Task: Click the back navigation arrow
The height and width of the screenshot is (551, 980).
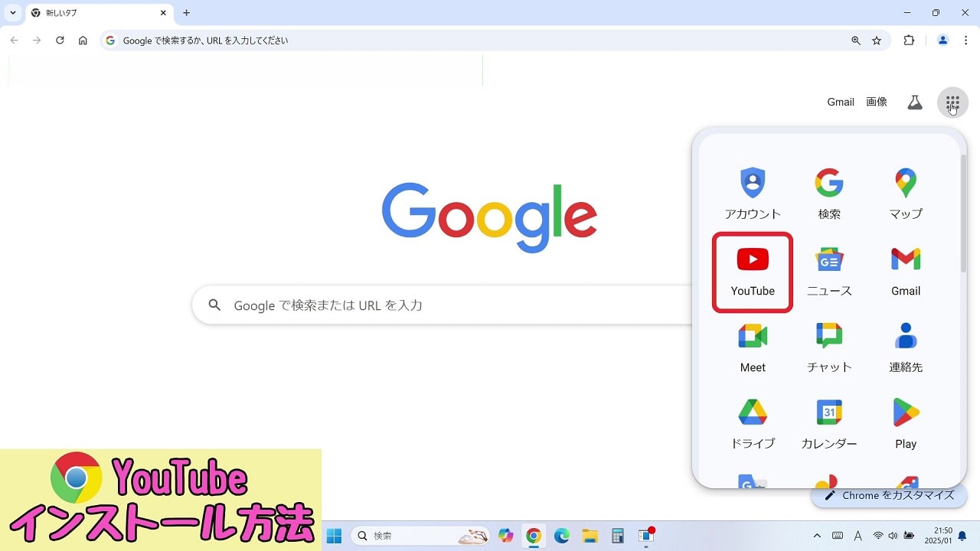Action: tap(14, 41)
